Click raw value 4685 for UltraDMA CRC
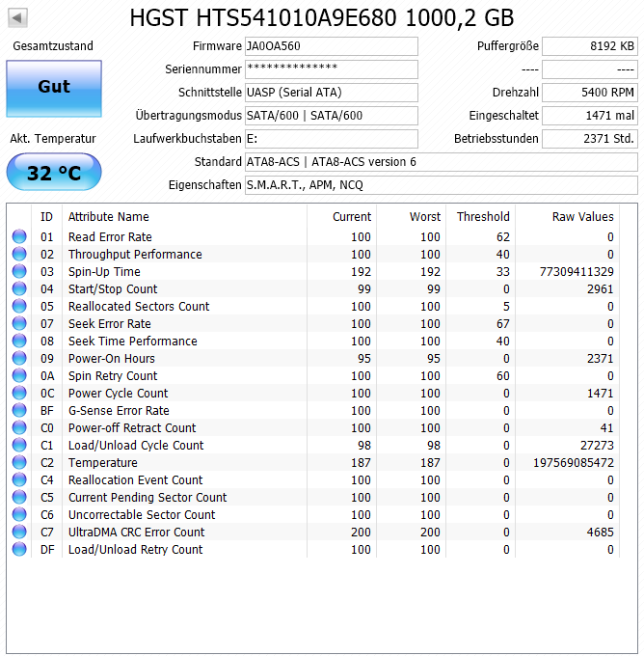644x656 pixels. coord(600,532)
